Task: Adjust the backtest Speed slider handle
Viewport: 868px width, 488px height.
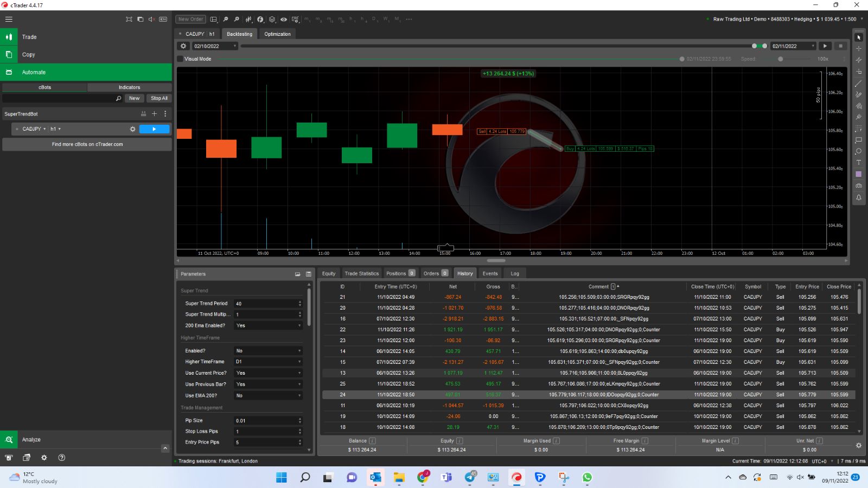Action: coord(780,59)
